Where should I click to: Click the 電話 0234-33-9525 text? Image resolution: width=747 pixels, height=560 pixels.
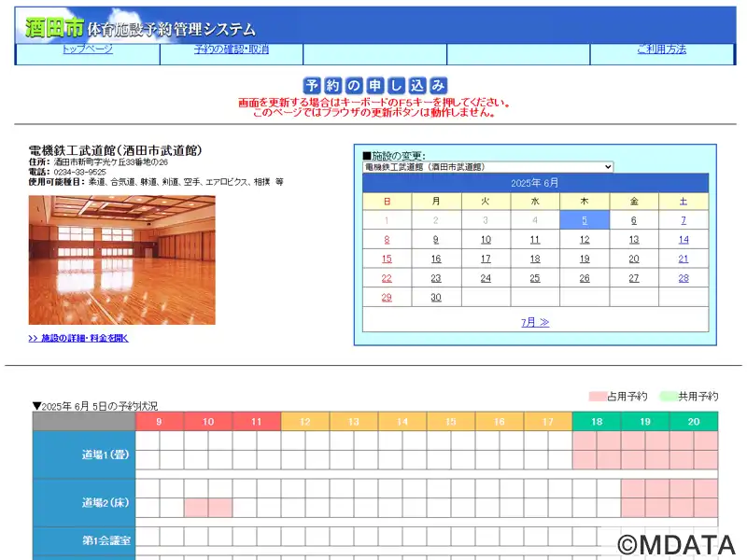click(x=67, y=172)
